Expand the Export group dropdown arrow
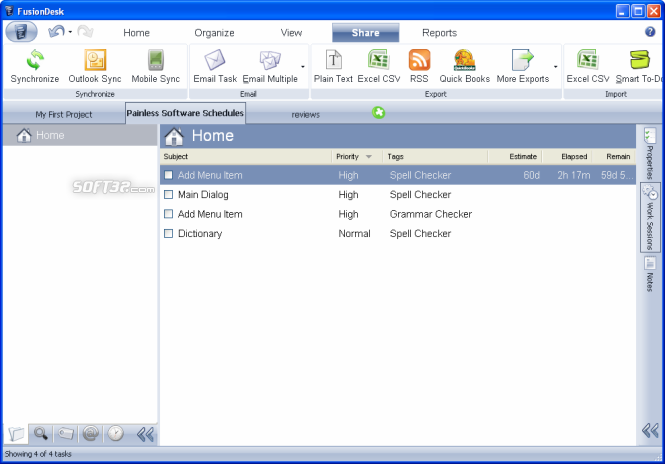The height and width of the screenshot is (464, 665). tap(556, 67)
